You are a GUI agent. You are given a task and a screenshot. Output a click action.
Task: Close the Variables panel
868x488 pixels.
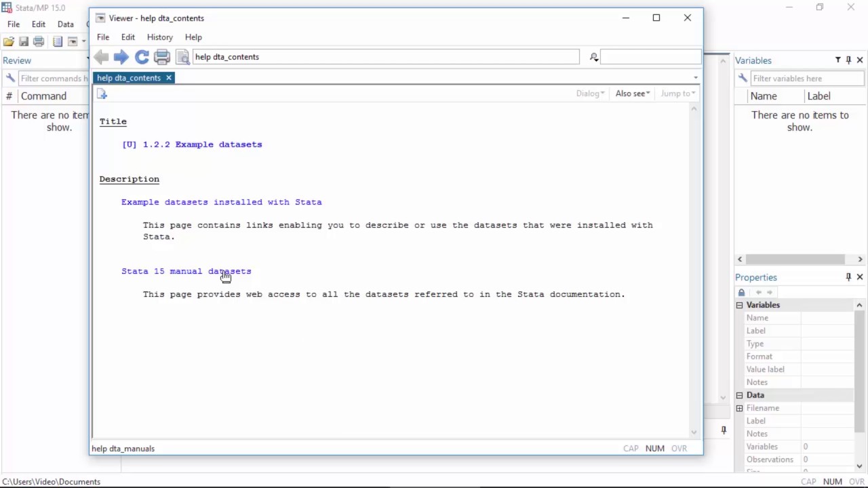pos(860,60)
